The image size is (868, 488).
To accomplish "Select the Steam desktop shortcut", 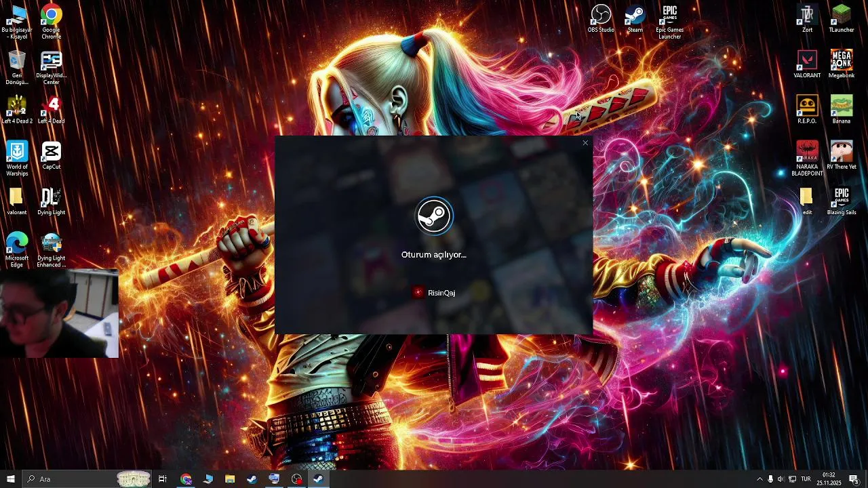I will tap(635, 18).
